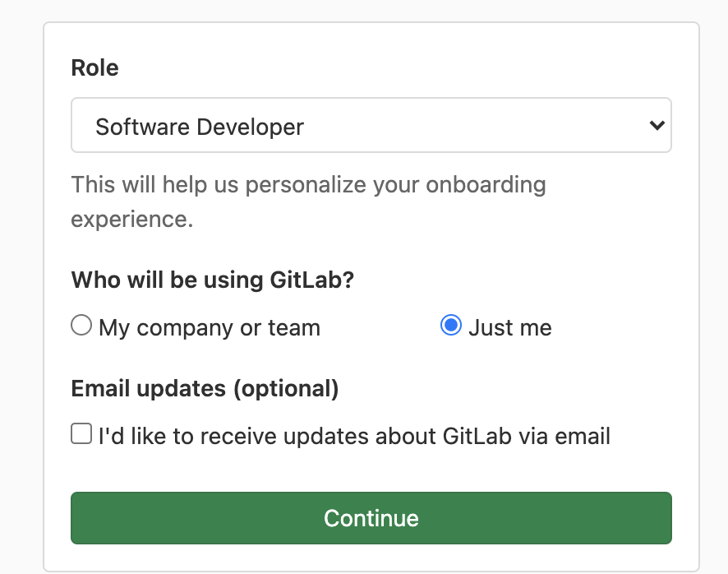The height and width of the screenshot is (574, 728).
Task: Click the 'My company or team' label text
Action: pyautogui.click(x=208, y=326)
